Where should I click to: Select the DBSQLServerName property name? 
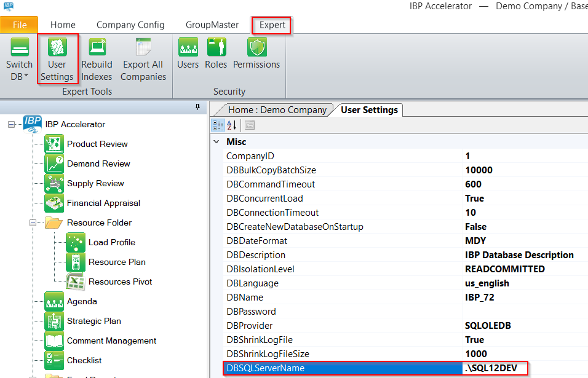(266, 368)
